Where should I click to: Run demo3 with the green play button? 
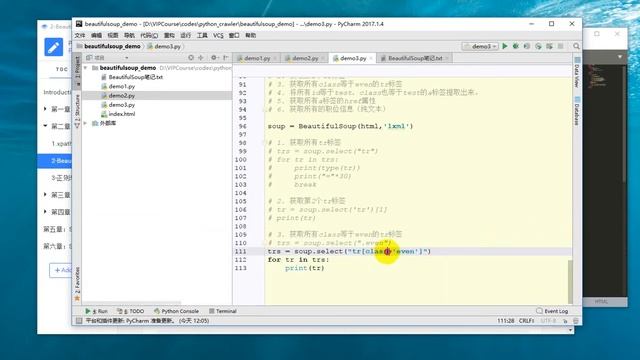[x=505, y=46]
